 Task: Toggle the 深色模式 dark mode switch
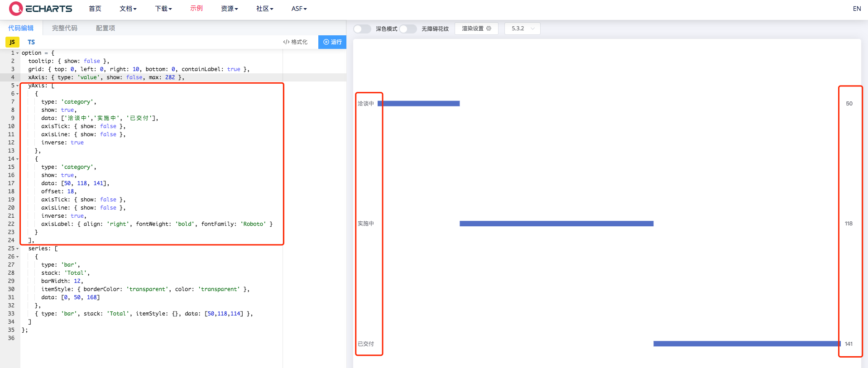click(x=362, y=29)
